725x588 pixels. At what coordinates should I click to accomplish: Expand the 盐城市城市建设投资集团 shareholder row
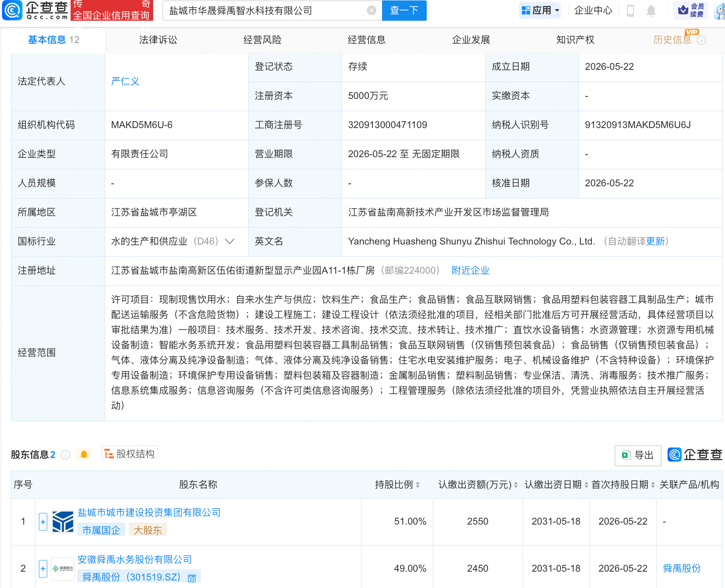pos(43,522)
